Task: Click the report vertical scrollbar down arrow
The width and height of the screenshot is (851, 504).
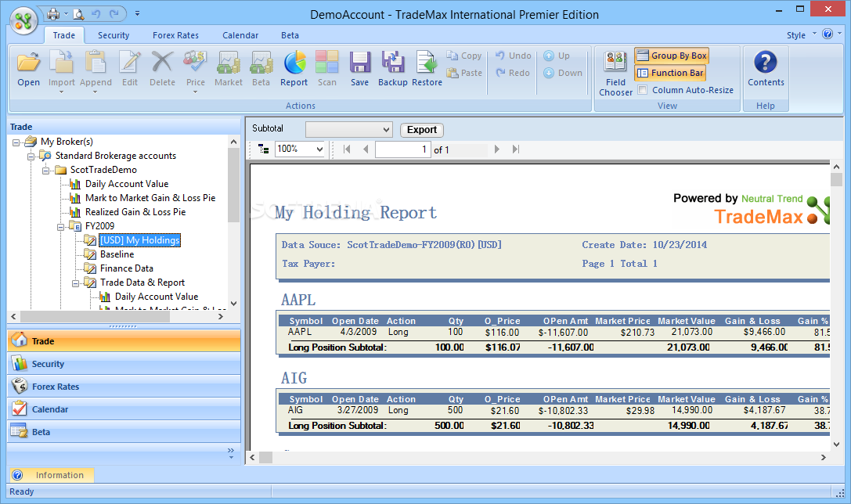Action: coord(836,445)
